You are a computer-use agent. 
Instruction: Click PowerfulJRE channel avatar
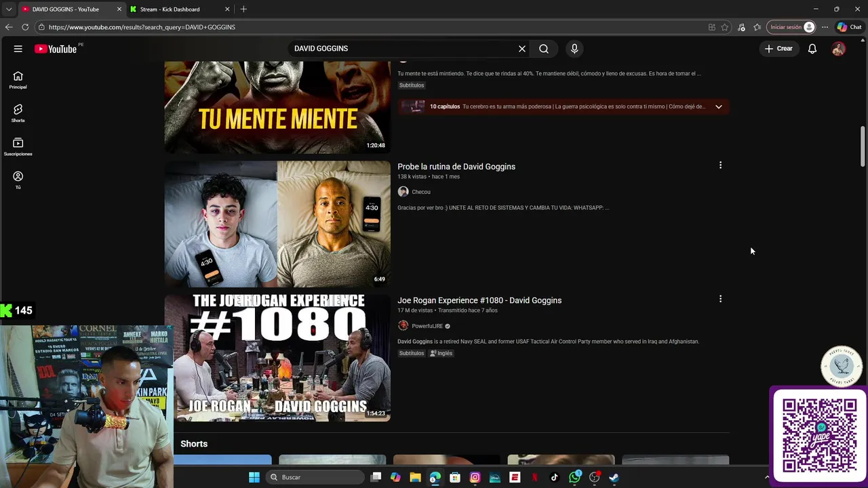pos(403,326)
